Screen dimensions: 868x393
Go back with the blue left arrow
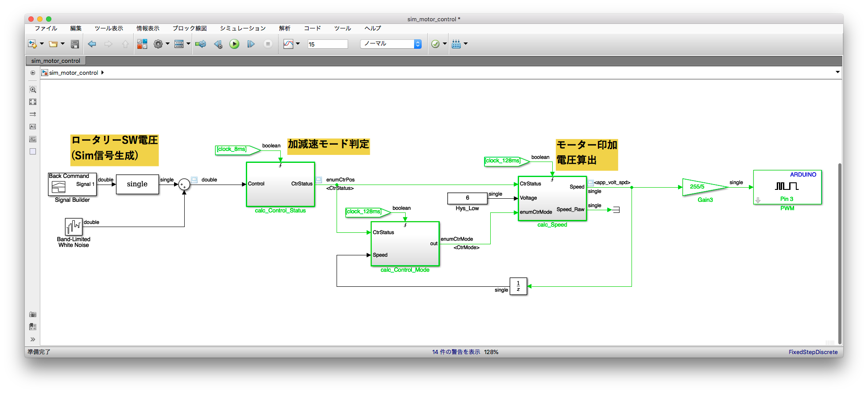coord(92,44)
